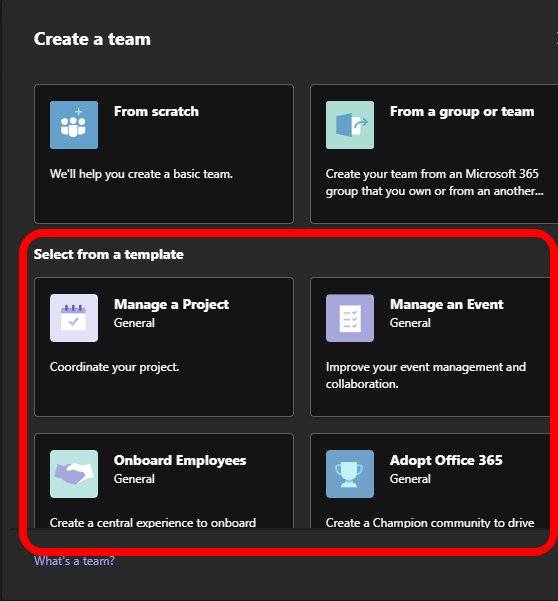The width and height of the screenshot is (558, 601).
Task: Select the Onboard Employees template title
Action: pyautogui.click(x=180, y=461)
